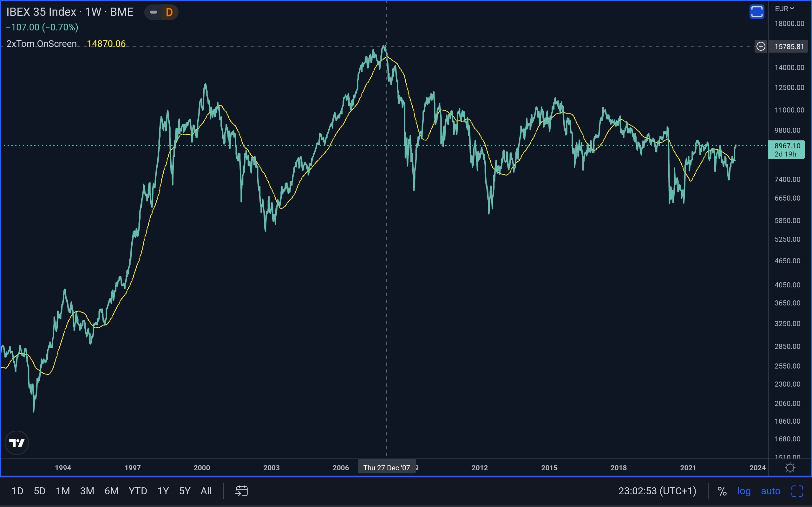Toggle the log scale mode

[743, 491]
